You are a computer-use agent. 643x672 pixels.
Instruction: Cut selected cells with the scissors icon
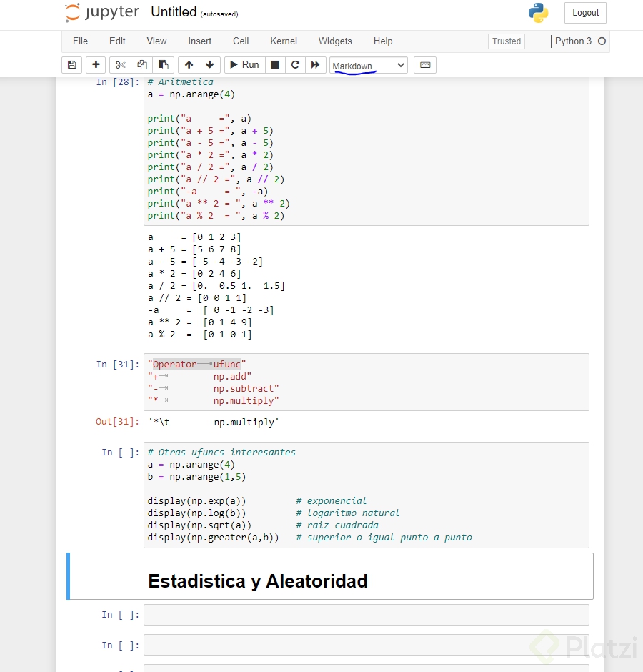(119, 64)
